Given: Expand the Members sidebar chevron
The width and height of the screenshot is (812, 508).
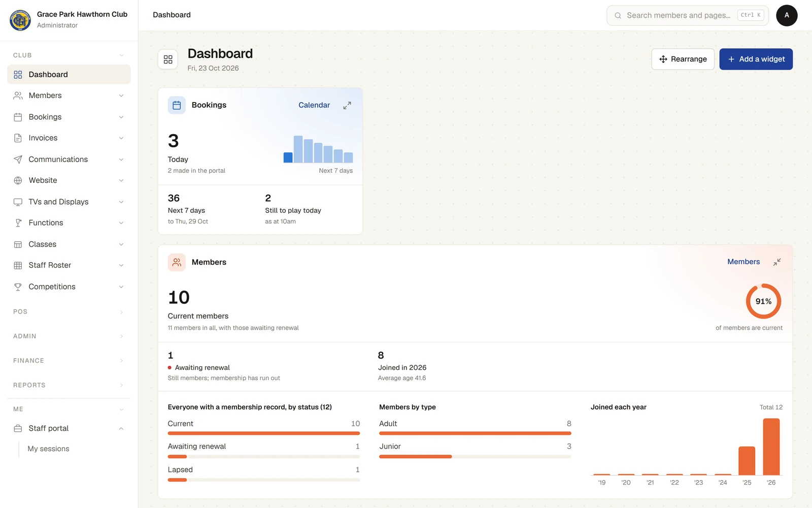Looking at the screenshot, I should (121, 96).
